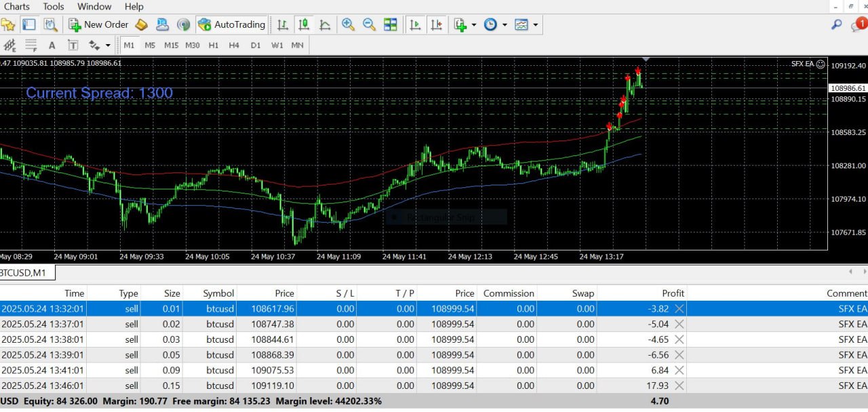Toggle the AutoTrading button

click(231, 24)
